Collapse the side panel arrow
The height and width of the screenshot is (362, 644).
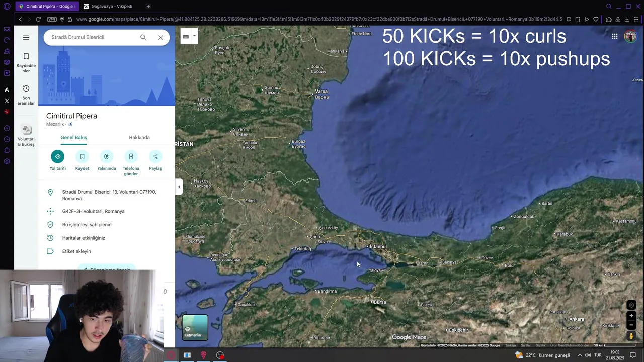pyautogui.click(x=179, y=187)
